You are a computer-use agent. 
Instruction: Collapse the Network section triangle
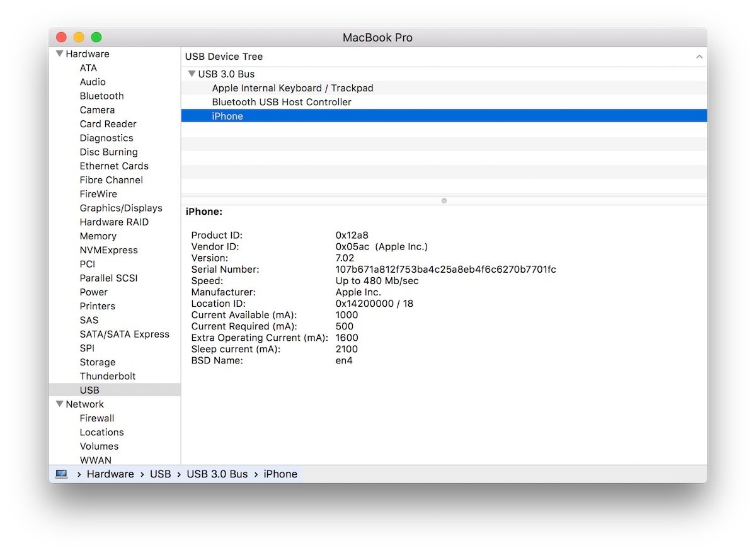59,404
